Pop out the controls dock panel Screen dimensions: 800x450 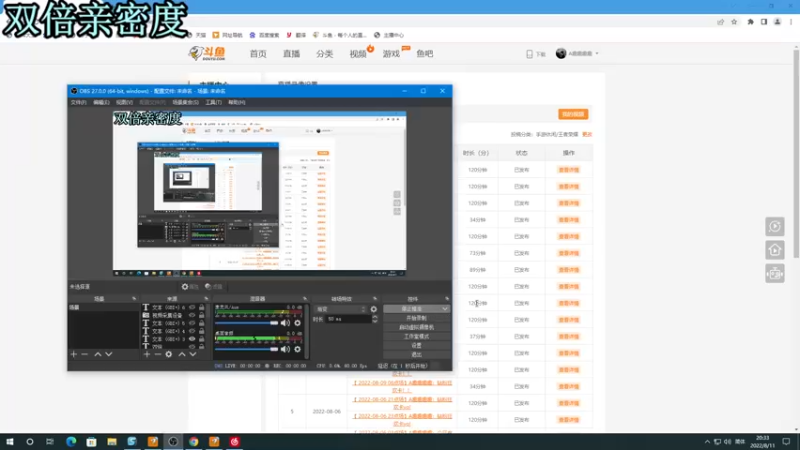click(447, 298)
